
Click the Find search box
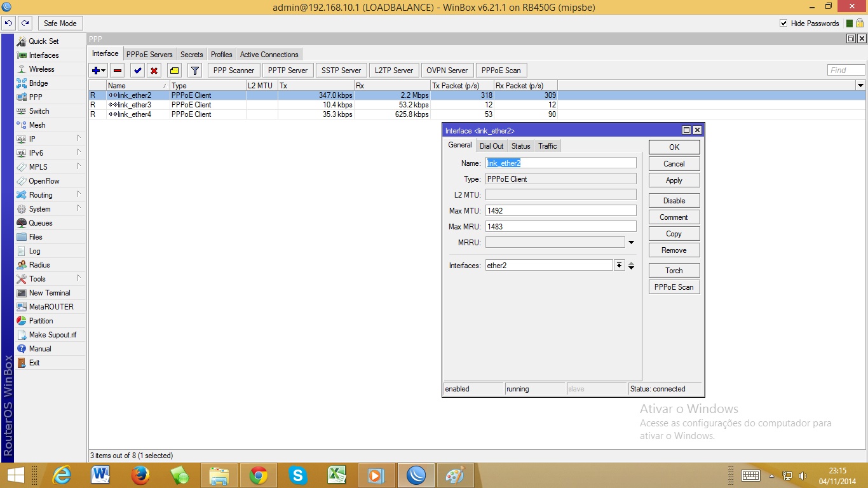click(846, 70)
